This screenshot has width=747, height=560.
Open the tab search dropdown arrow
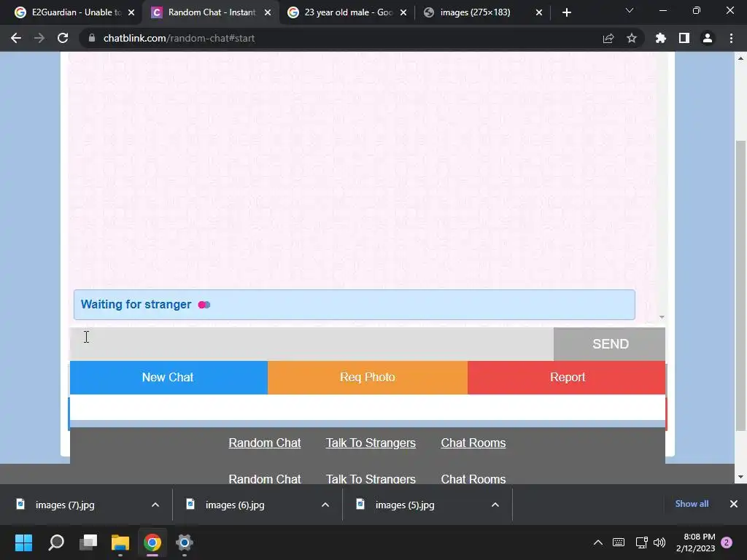point(630,10)
